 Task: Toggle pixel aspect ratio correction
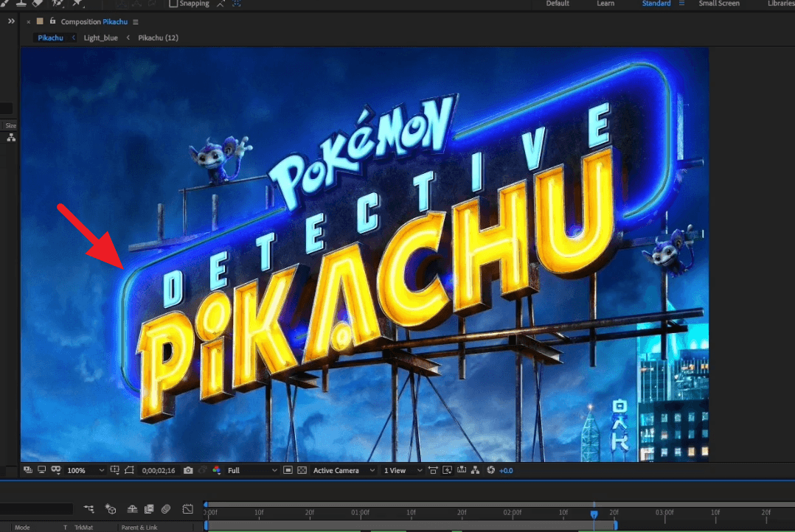pyautogui.click(x=432, y=470)
